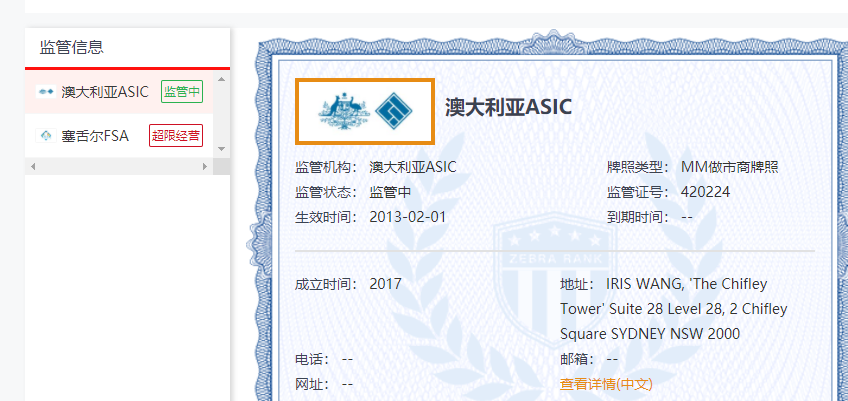The height and width of the screenshot is (401, 848).
Task: Click the horizontal scrollbar right arrow
Action: pos(205,166)
